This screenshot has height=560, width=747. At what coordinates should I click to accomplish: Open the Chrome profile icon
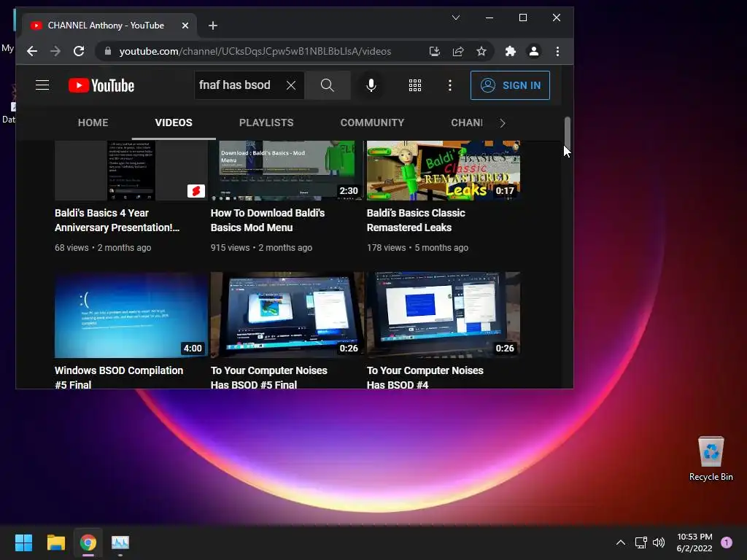(533, 52)
